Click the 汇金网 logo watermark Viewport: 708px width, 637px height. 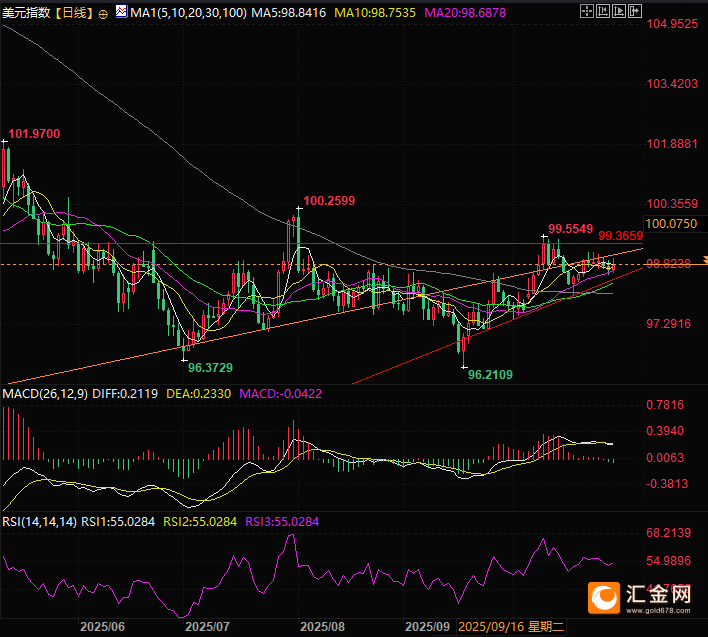pos(640,598)
